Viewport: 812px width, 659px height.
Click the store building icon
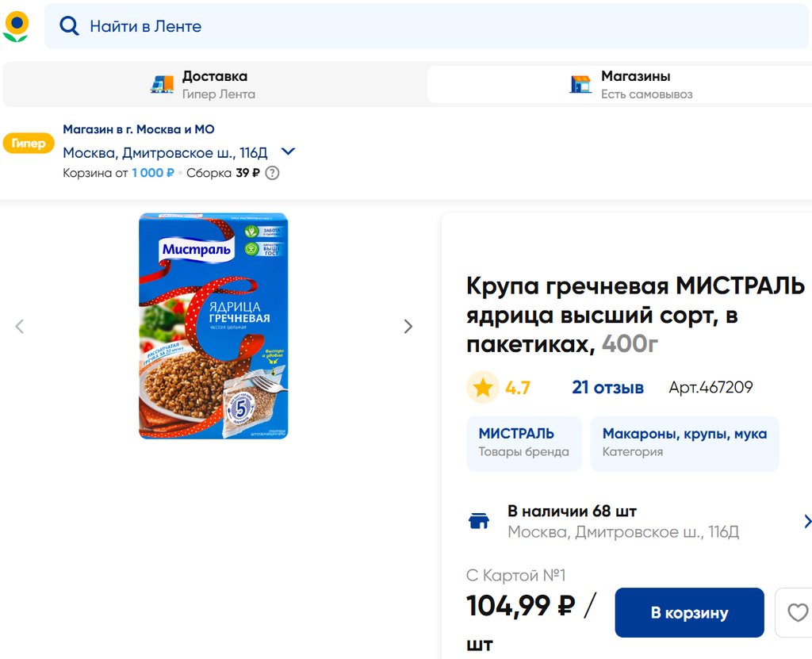coord(580,84)
